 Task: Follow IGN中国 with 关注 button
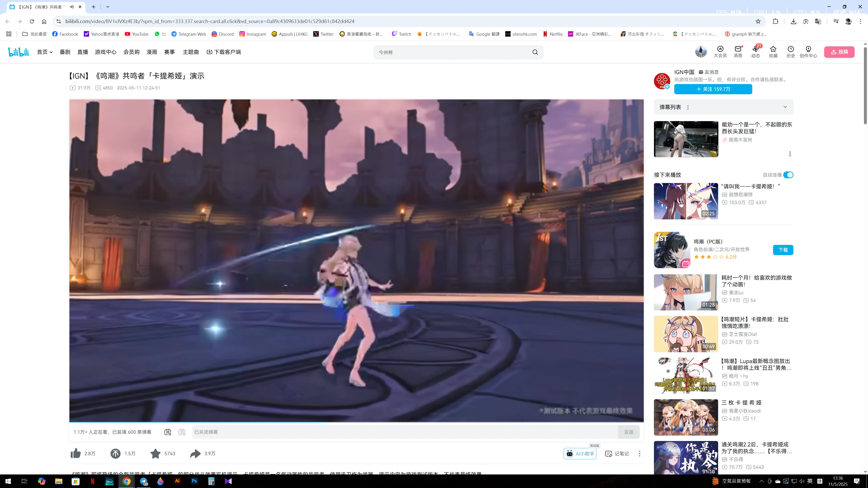pos(713,89)
